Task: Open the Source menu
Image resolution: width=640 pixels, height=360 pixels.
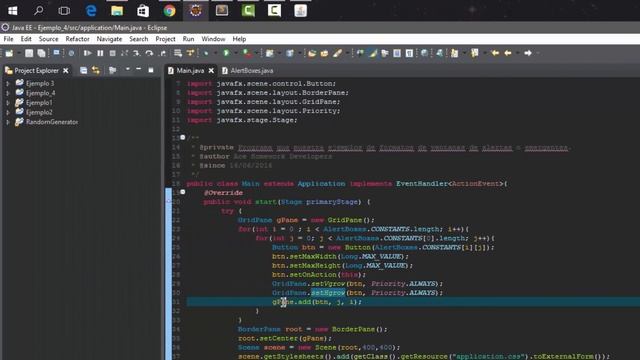Action: pos(48,39)
